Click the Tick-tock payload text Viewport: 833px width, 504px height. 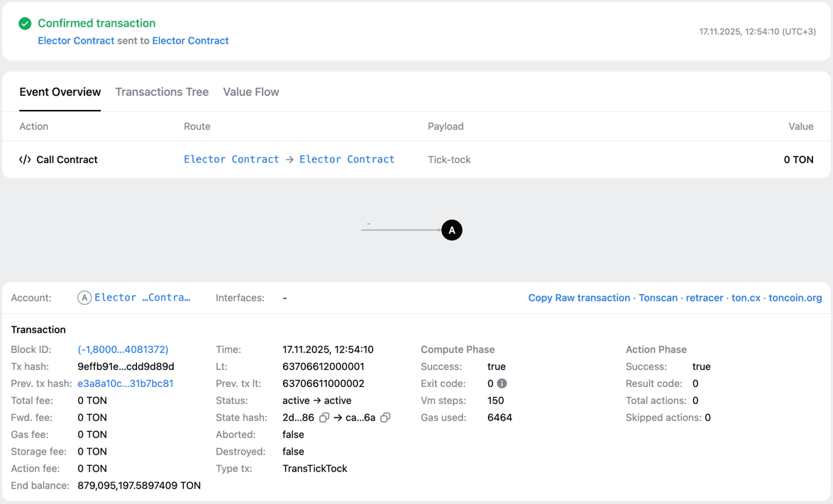point(449,159)
